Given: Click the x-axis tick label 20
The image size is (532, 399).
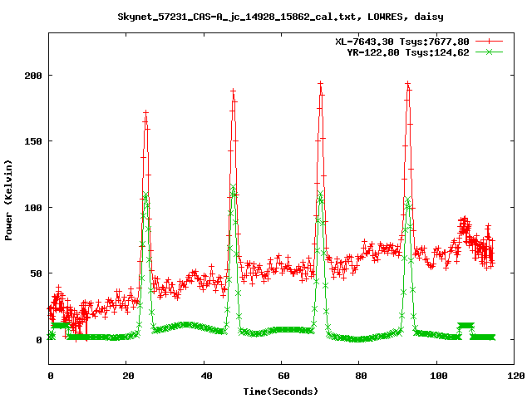Looking at the screenshot, I should (129, 376).
